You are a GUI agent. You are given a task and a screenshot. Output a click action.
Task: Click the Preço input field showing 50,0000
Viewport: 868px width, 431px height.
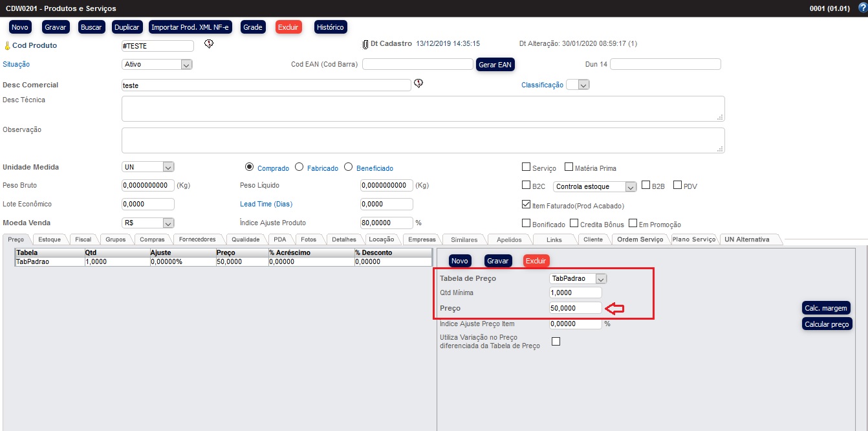click(575, 308)
